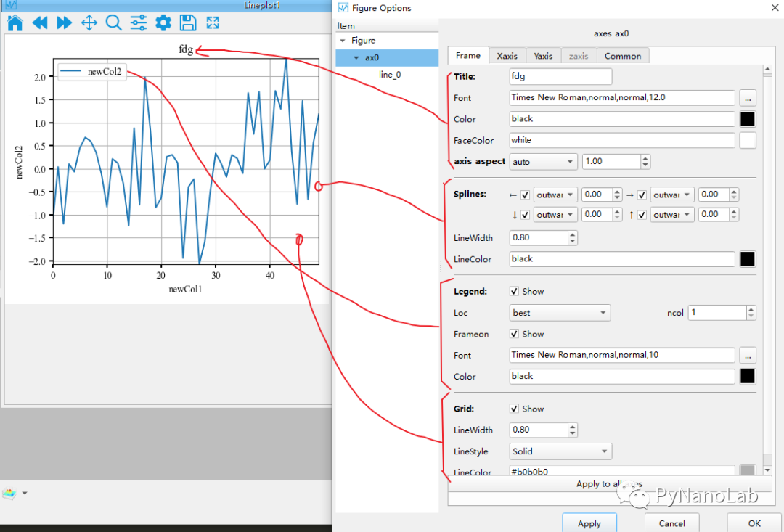The height and width of the screenshot is (532, 784).
Task: Switch to the Yaxis tab
Action: pos(543,56)
